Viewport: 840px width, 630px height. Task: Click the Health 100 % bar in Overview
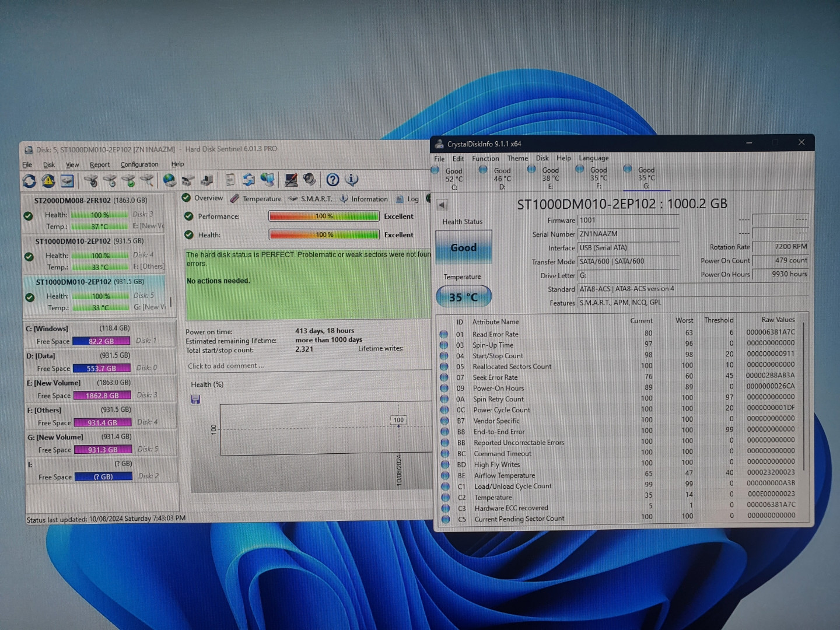324,235
